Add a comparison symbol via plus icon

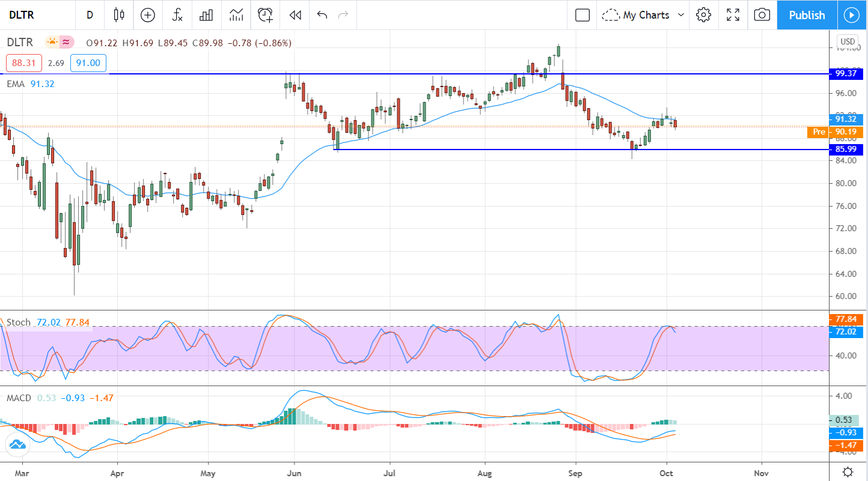[x=147, y=15]
